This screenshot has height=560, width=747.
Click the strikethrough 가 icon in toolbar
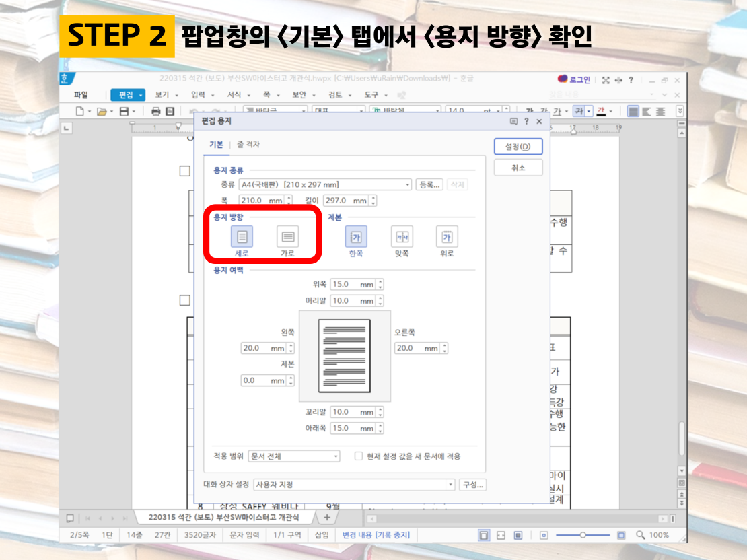(579, 111)
